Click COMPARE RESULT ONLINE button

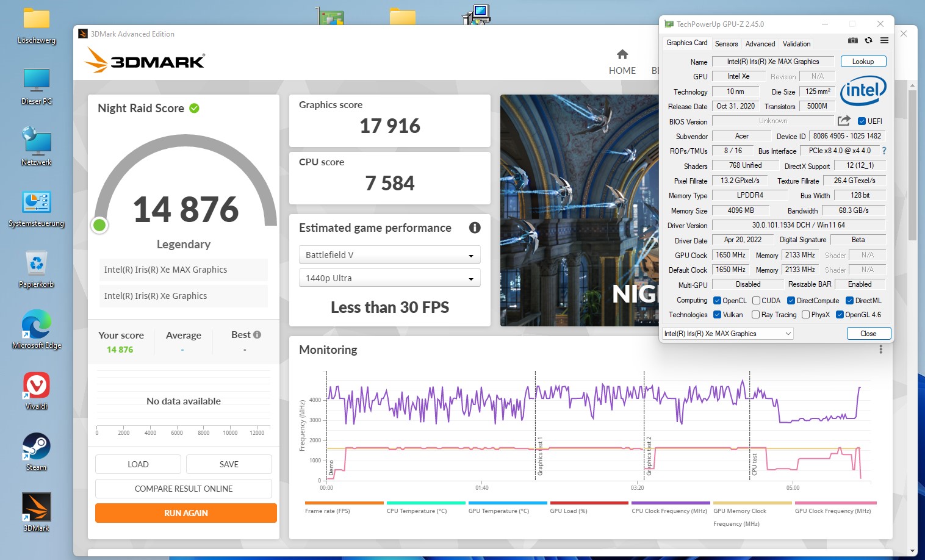[x=184, y=489]
